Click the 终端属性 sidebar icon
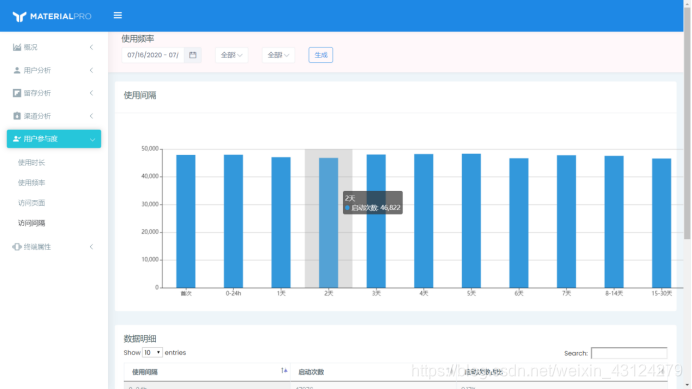 pyautogui.click(x=17, y=247)
